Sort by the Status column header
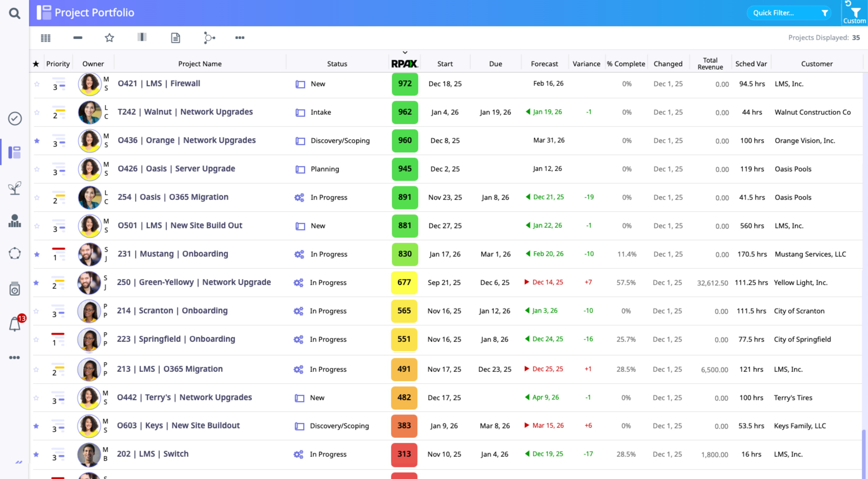 point(337,64)
